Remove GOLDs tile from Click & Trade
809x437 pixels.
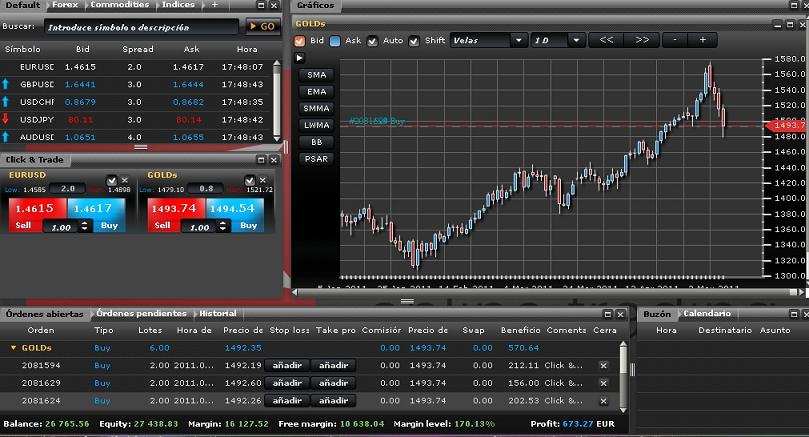(263, 181)
